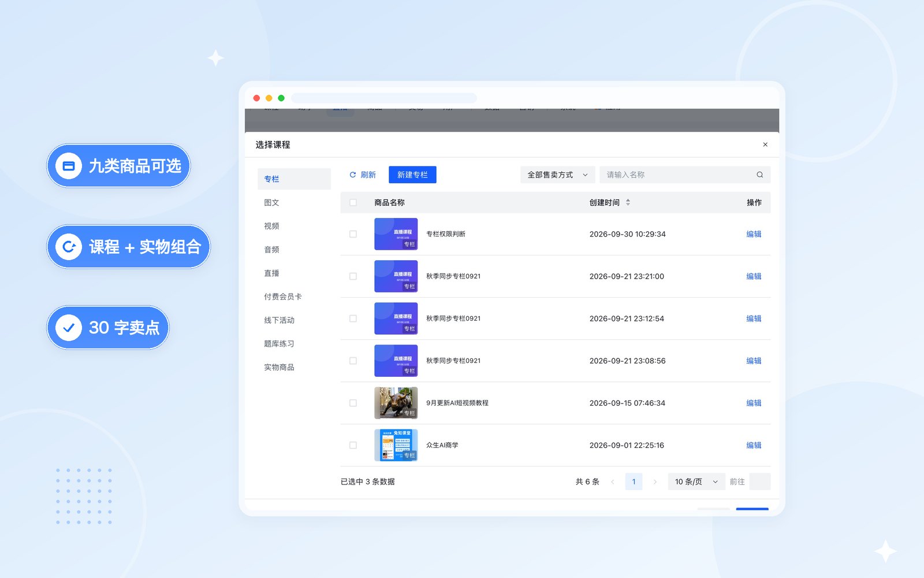
Task: Click the 2026-09-30 10:29:34 timestamp
Action: 627,234
